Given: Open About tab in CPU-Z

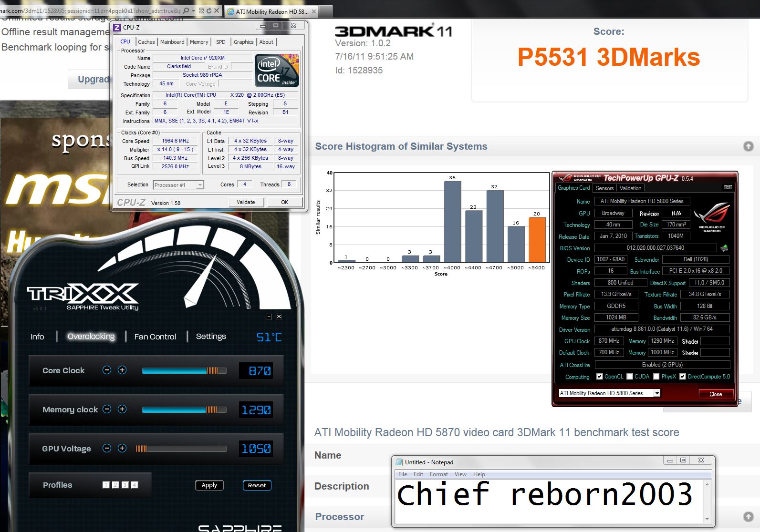Looking at the screenshot, I should pos(266,42).
